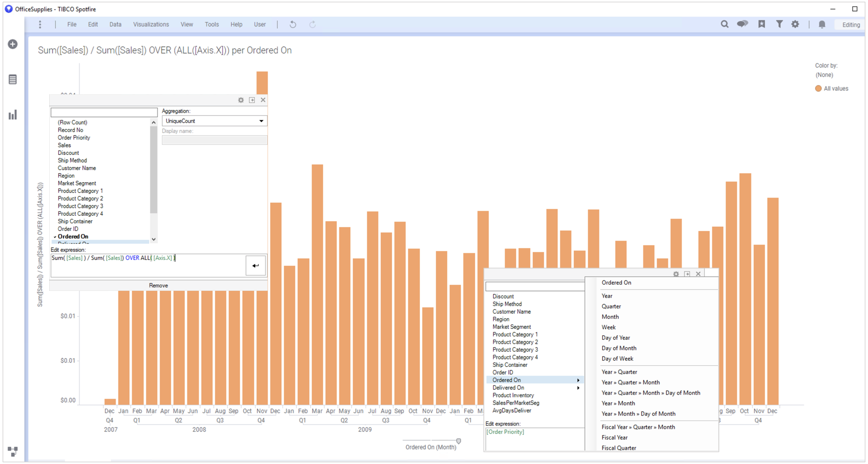868x464 pixels.
Task: Open Data in analysis sidebar panel
Action: click(13, 80)
